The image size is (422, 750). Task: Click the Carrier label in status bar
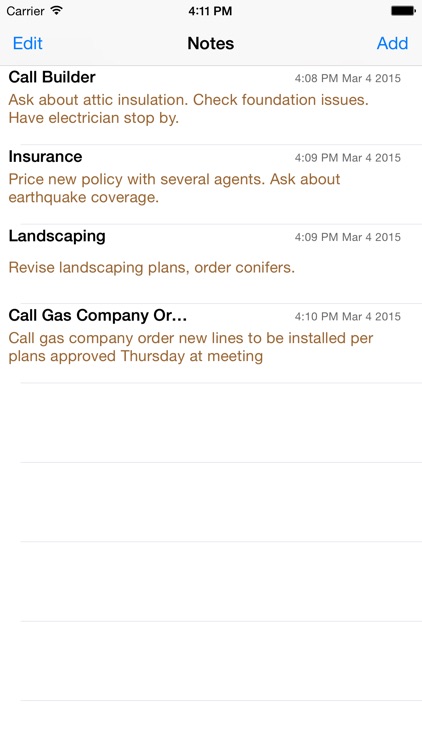(25, 11)
